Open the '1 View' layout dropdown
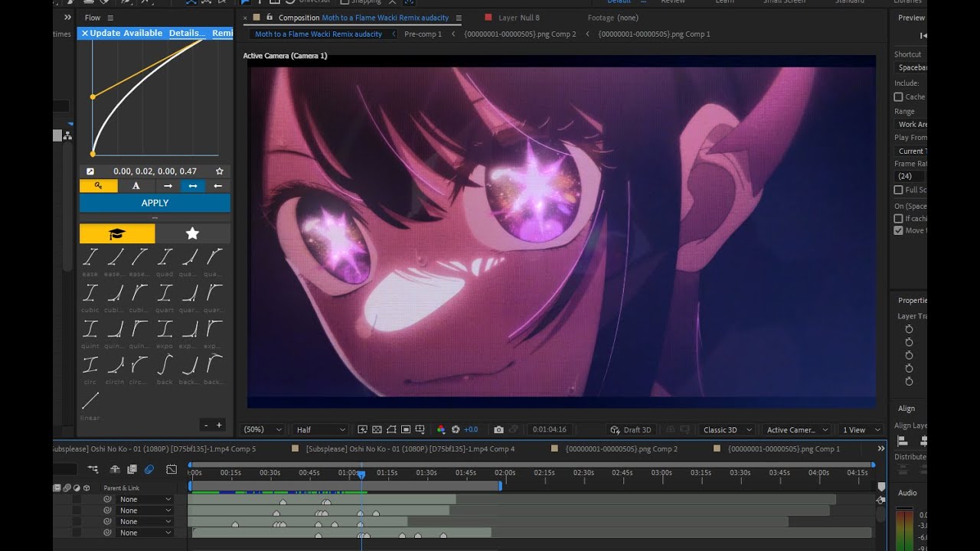Screen dimensions: 980x551 point(861,430)
